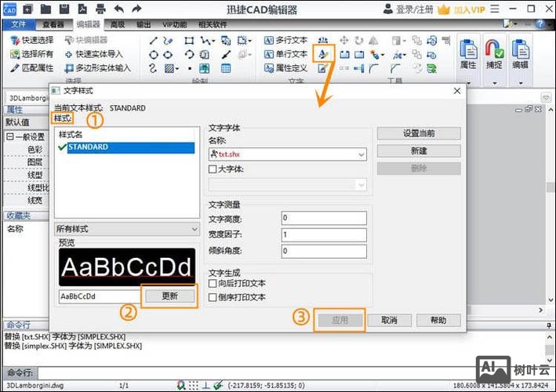Click the Open folder icon in title bar
This screenshot has height=392, width=556.
tap(45, 9)
